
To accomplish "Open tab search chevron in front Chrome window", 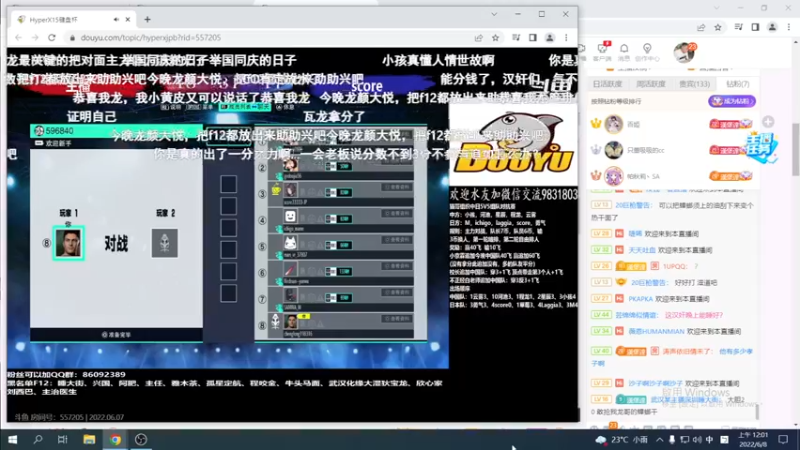I will [x=494, y=14].
